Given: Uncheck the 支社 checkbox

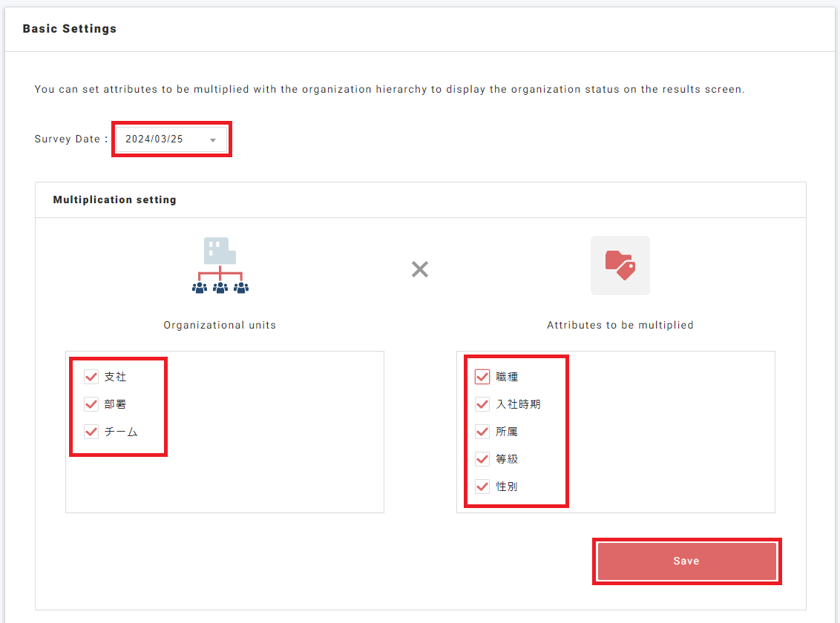Looking at the screenshot, I should 91,377.
